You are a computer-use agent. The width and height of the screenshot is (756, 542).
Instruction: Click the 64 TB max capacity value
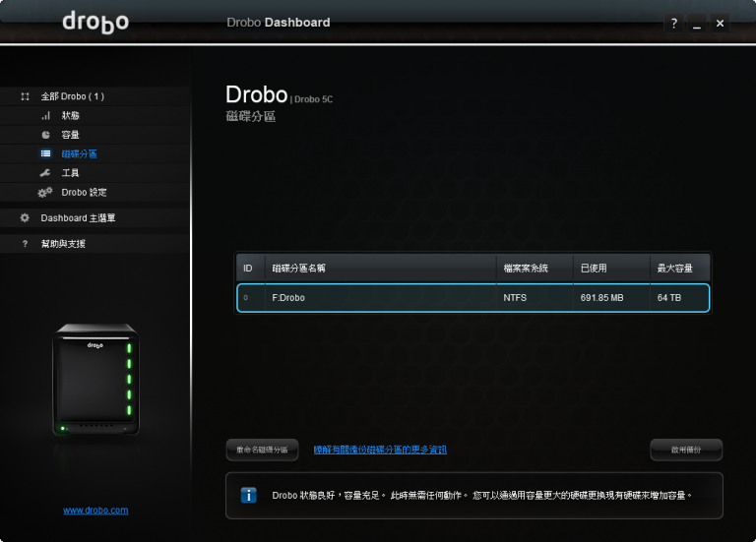tap(669, 298)
